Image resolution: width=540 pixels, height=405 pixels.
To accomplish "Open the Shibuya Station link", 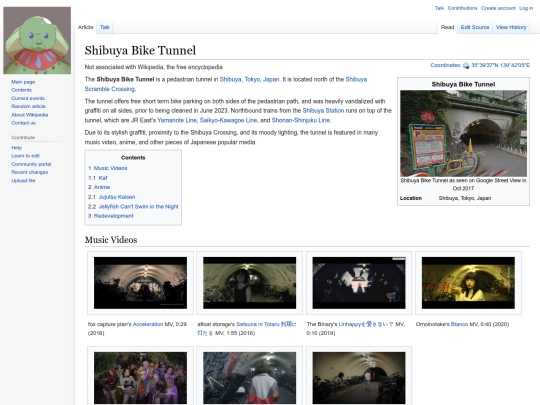I will 323,111.
